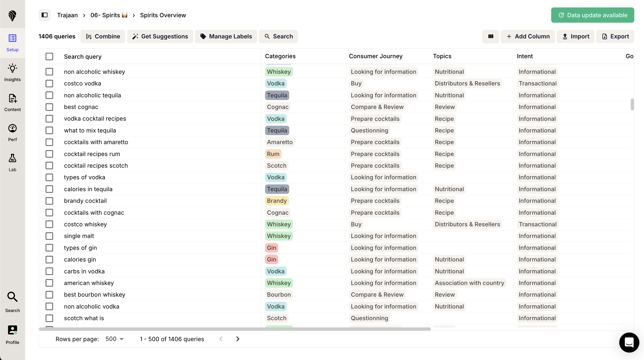Open the Profile section in the sidebar

[x=12, y=334]
